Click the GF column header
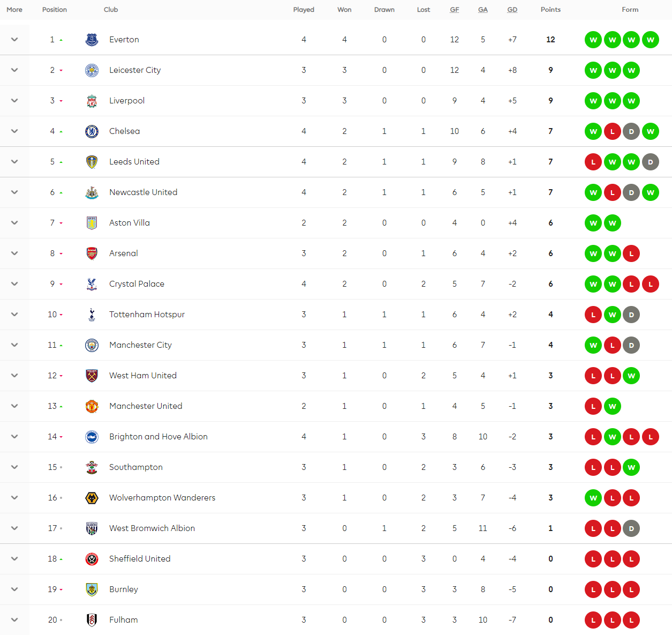 455,10
